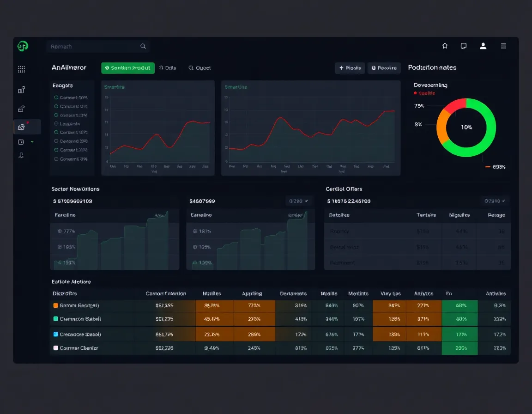The height and width of the screenshot is (414, 532).
Task: Select seventh radio option in Eaogets list
Action: (x=56, y=150)
